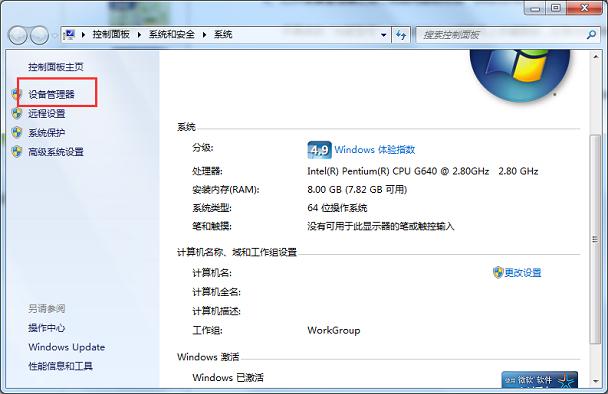Open Windows Update link

[x=66, y=347]
